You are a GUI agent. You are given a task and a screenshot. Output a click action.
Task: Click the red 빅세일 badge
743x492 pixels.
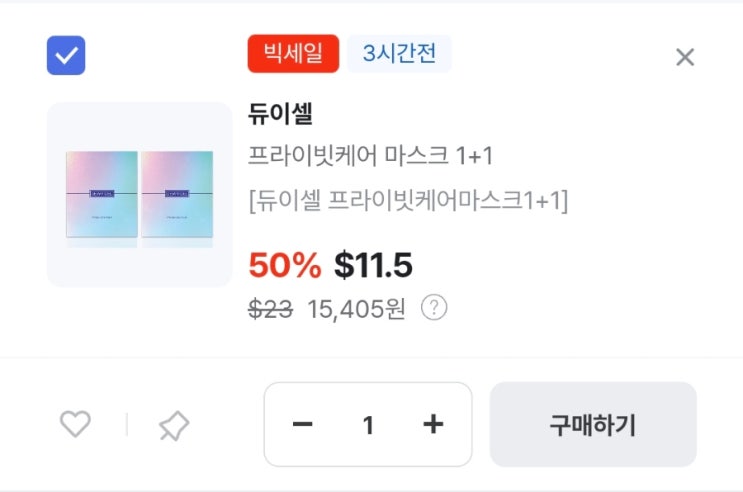pos(293,54)
